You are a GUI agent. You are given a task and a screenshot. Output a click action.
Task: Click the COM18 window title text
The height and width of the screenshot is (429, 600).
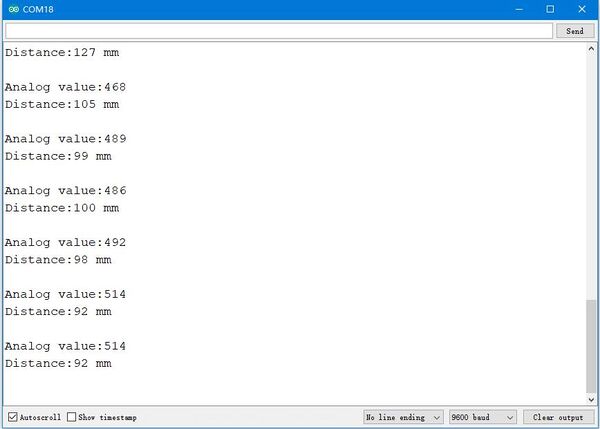(38, 9)
